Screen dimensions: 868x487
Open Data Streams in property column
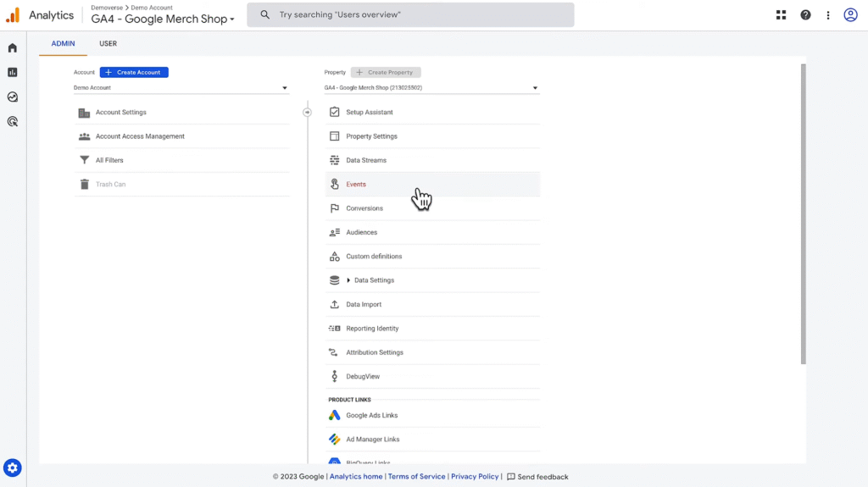tap(433, 160)
